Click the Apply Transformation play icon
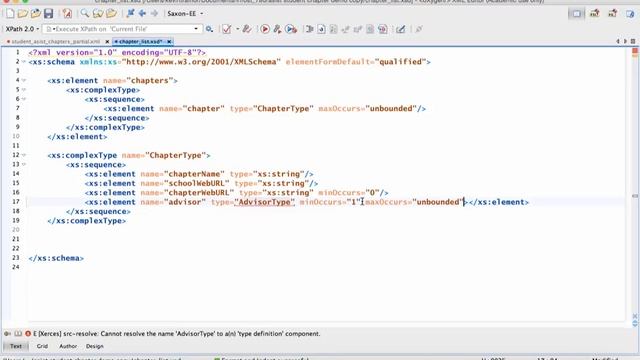The height and width of the screenshot is (360, 640). click(265, 29)
